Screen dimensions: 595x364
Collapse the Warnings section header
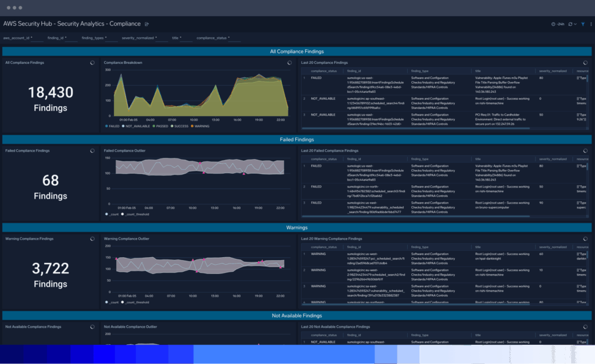tap(296, 227)
